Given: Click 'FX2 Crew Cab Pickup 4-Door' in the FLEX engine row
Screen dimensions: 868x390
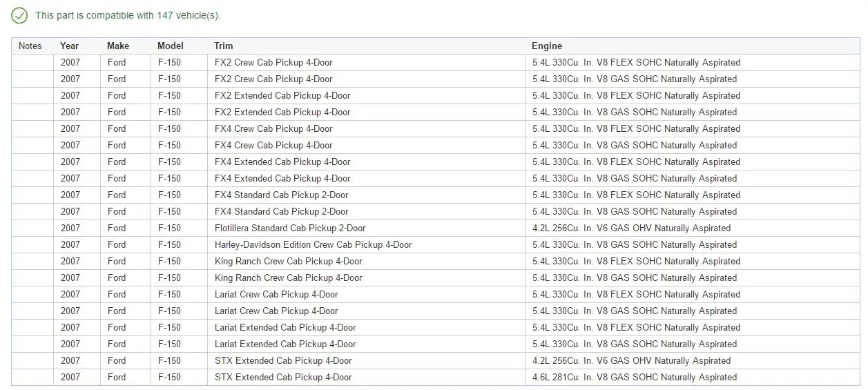Looking at the screenshot, I should point(273,62).
